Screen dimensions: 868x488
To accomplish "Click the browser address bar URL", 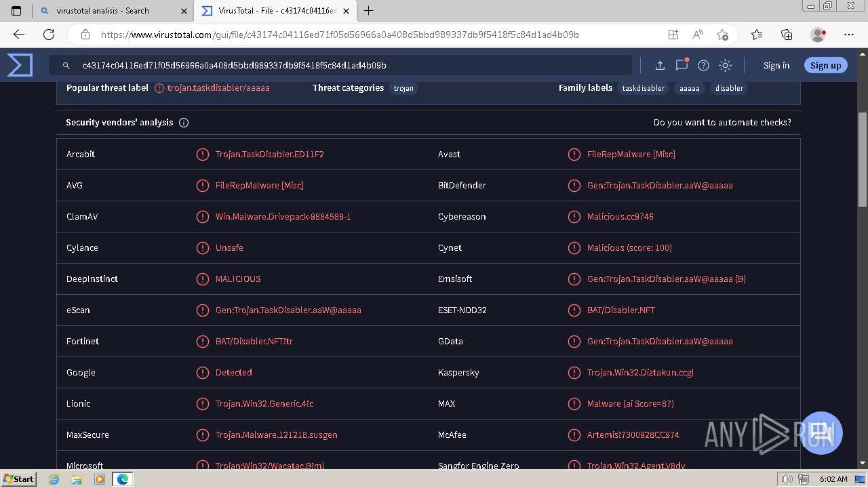I will tap(340, 35).
